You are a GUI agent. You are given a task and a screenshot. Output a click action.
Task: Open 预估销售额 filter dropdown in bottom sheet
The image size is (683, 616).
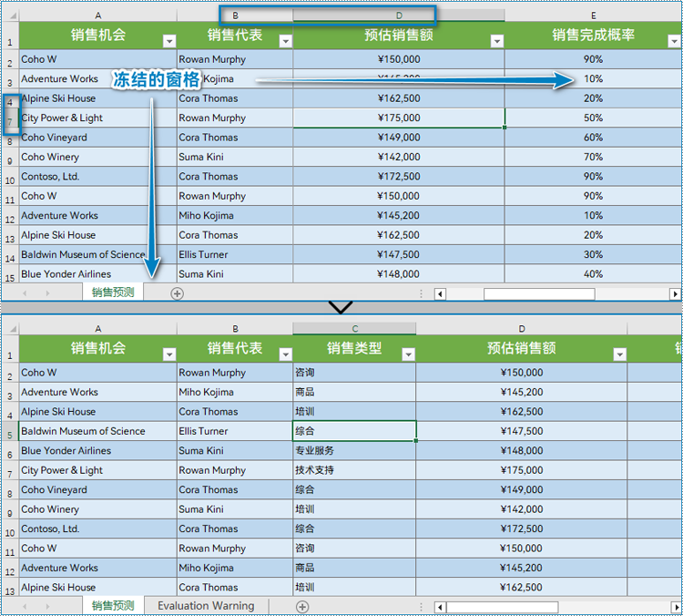click(620, 354)
